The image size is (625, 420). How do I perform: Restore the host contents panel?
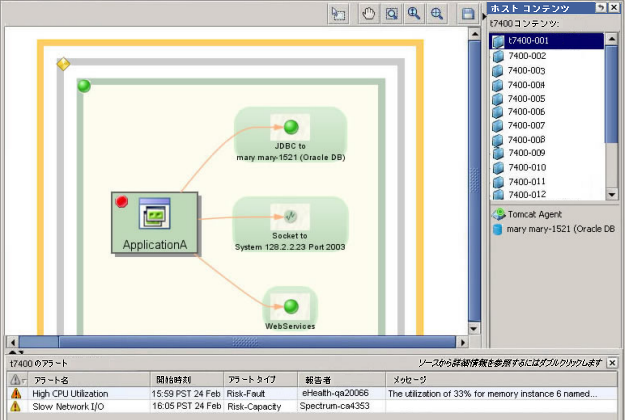tap(600, 7)
